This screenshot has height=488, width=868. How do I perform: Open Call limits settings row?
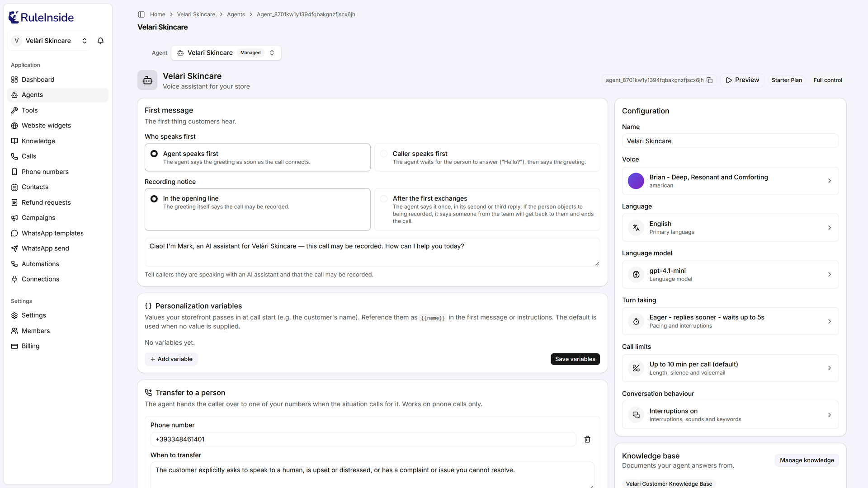coord(730,368)
